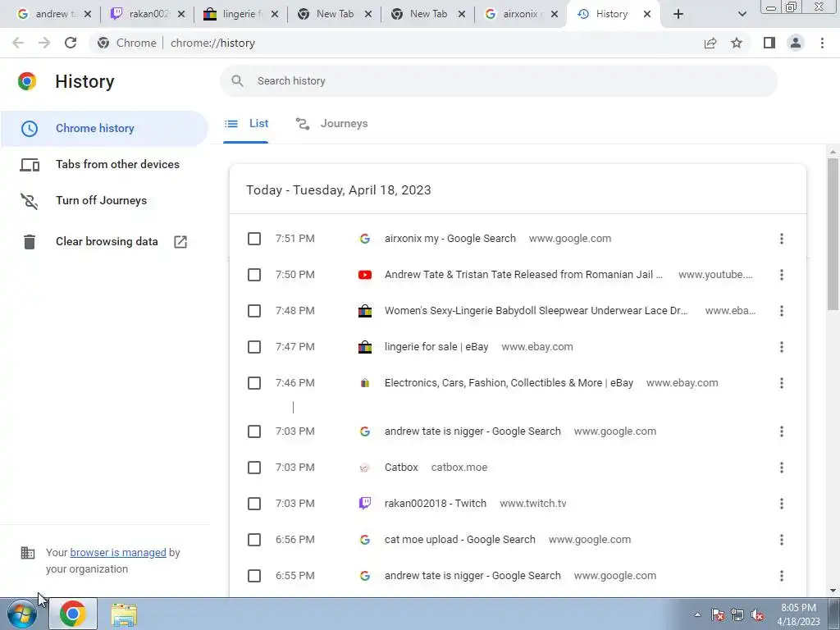The height and width of the screenshot is (630, 840).
Task: Open more actions for rakan002018 Twitch entry
Action: click(782, 504)
